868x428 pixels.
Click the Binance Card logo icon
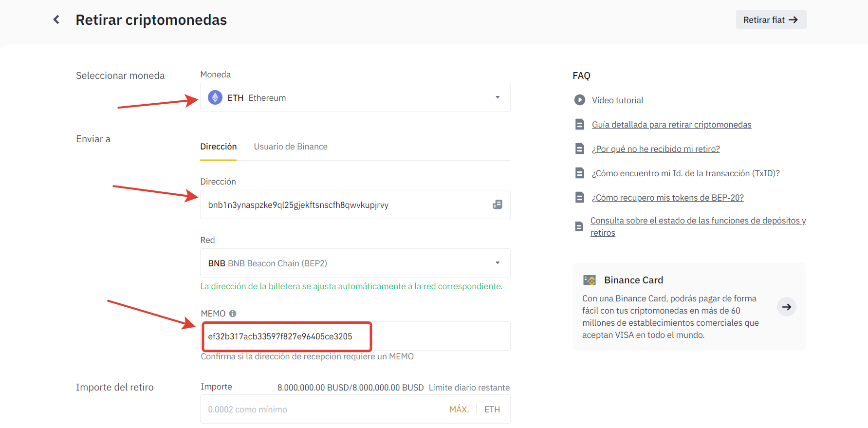pos(590,280)
